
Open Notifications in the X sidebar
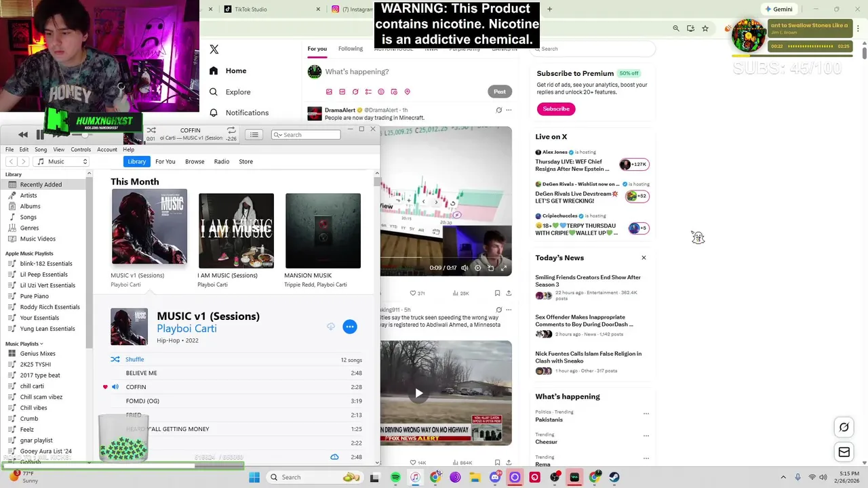(239, 113)
